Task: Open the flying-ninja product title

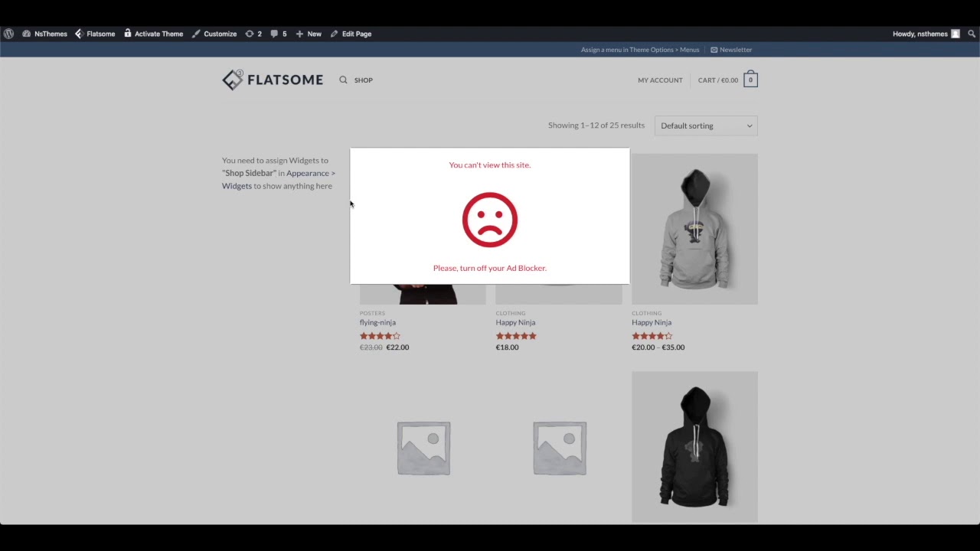Action: [377, 322]
